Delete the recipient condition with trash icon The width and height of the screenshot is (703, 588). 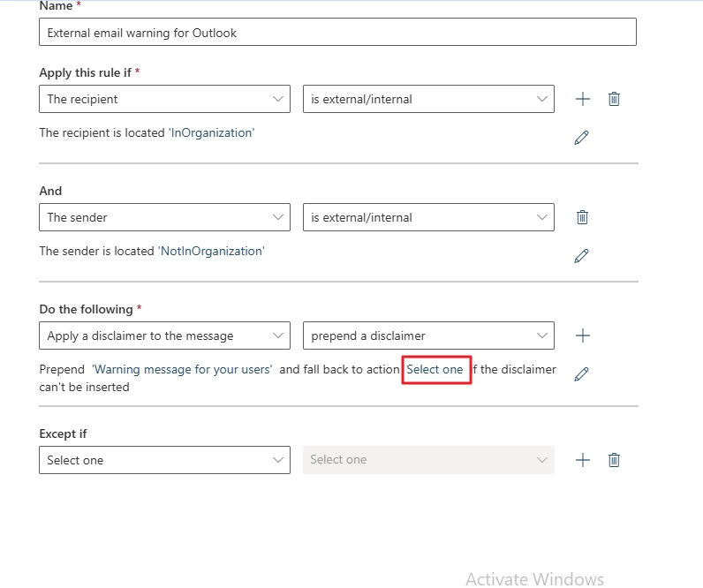[x=614, y=99]
